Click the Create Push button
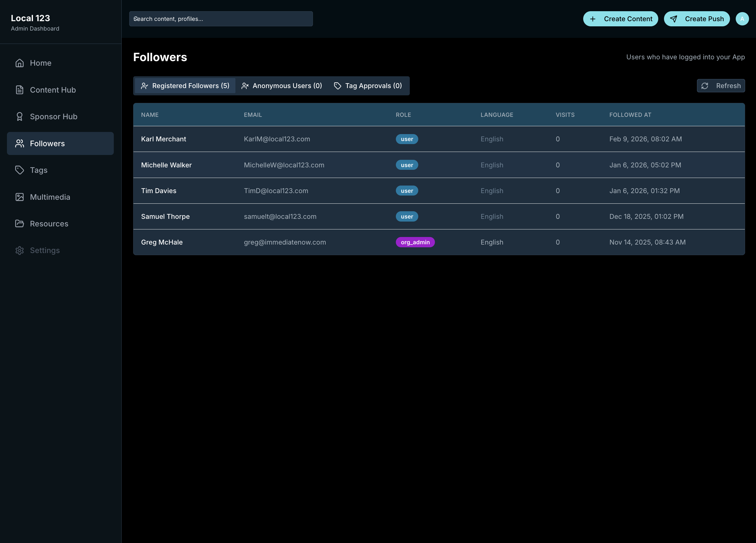The width and height of the screenshot is (756, 543). (697, 19)
